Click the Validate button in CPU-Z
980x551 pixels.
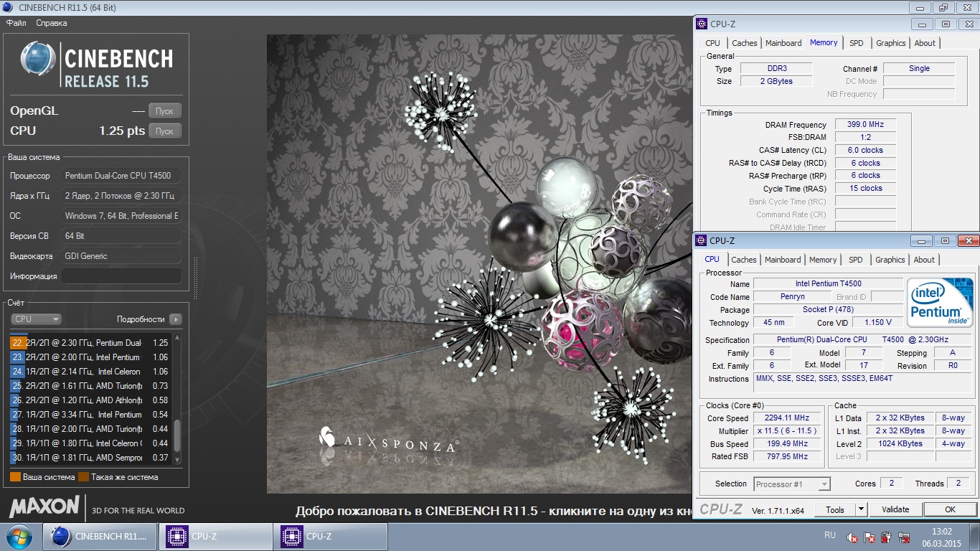[x=895, y=509]
